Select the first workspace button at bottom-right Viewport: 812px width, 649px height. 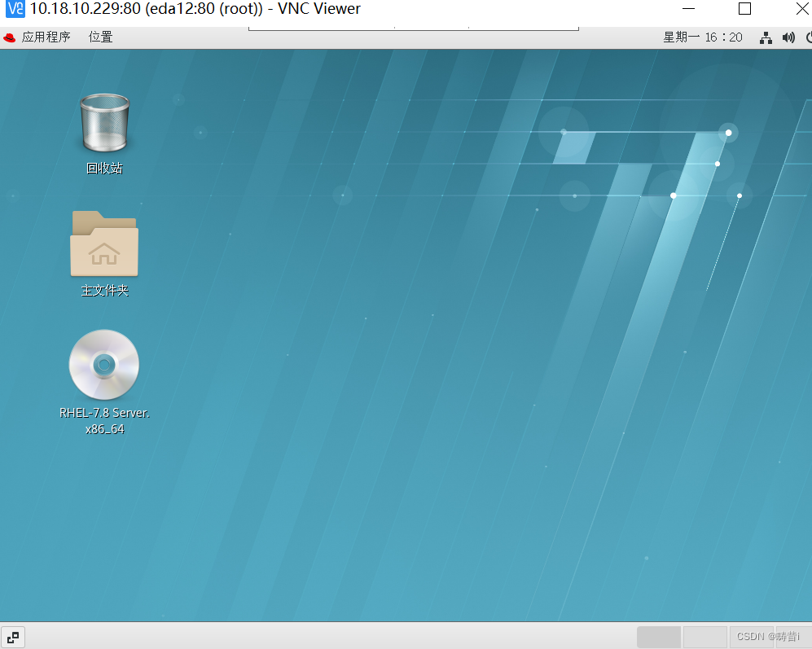pyautogui.click(x=658, y=637)
